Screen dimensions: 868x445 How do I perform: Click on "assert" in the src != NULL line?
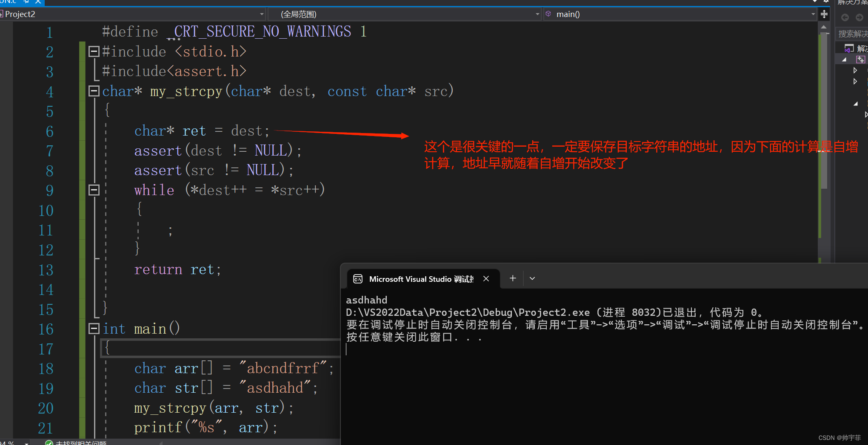pos(158,170)
